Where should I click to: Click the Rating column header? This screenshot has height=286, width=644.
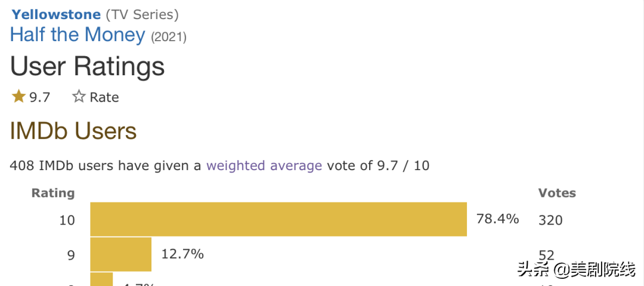coord(53,193)
